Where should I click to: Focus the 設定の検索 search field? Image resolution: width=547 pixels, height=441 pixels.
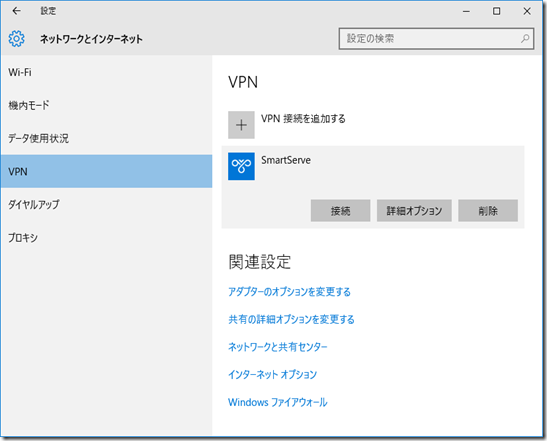point(436,38)
